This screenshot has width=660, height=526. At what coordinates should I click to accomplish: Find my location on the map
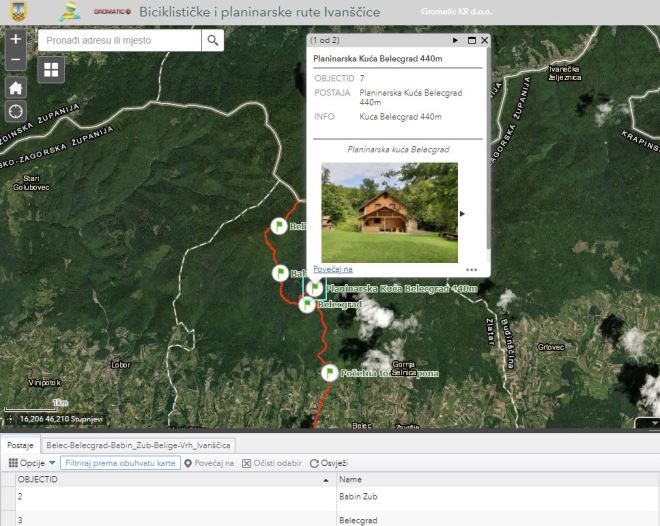coord(16,111)
